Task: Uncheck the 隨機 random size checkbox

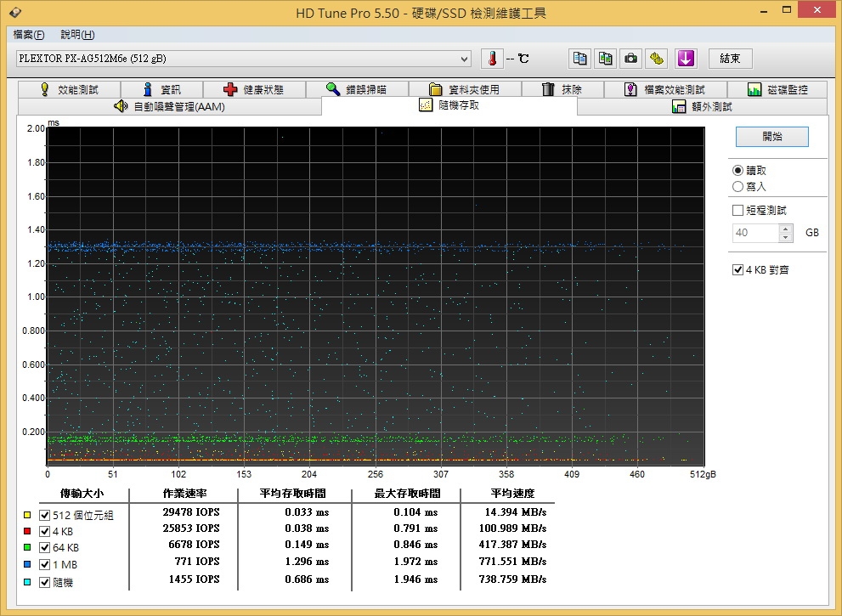Action: 44,582
